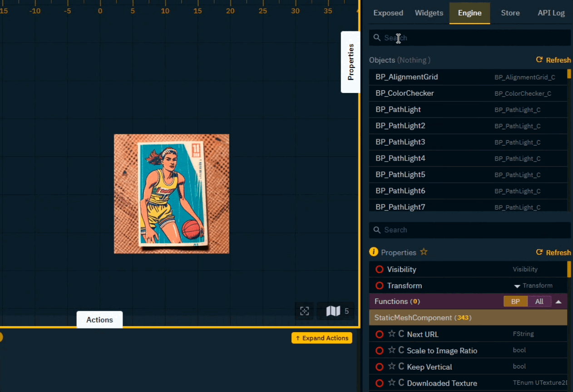
Task: Open the API Log tab
Action: click(x=551, y=13)
